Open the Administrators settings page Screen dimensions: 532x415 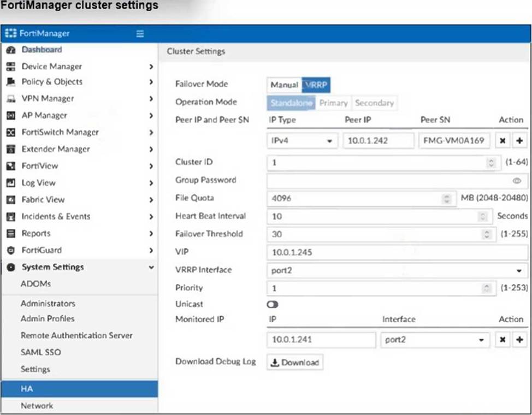click(48, 303)
